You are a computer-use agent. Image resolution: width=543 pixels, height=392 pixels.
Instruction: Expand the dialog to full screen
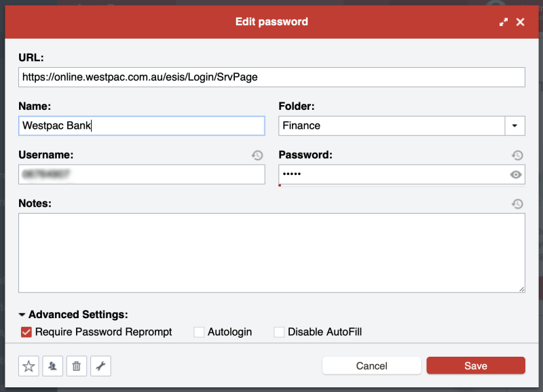[504, 22]
